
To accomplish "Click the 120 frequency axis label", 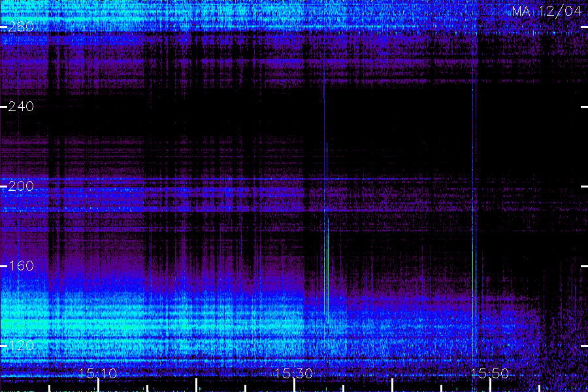I will [21, 346].
